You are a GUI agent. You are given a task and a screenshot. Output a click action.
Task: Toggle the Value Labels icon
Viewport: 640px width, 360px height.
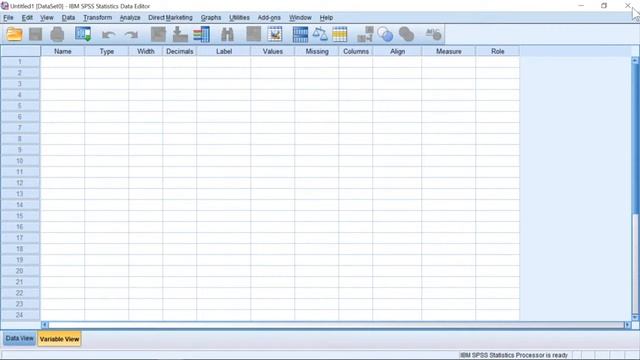[365, 34]
